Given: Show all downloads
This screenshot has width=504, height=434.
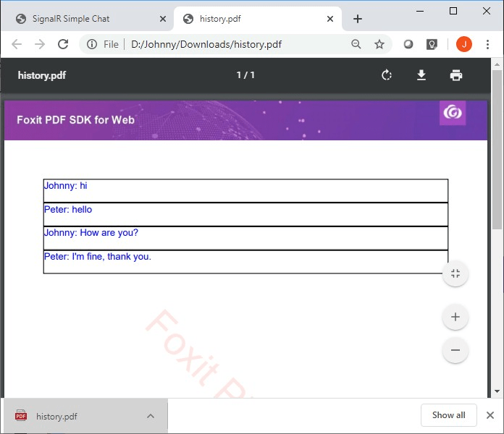Looking at the screenshot, I should coord(449,415).
